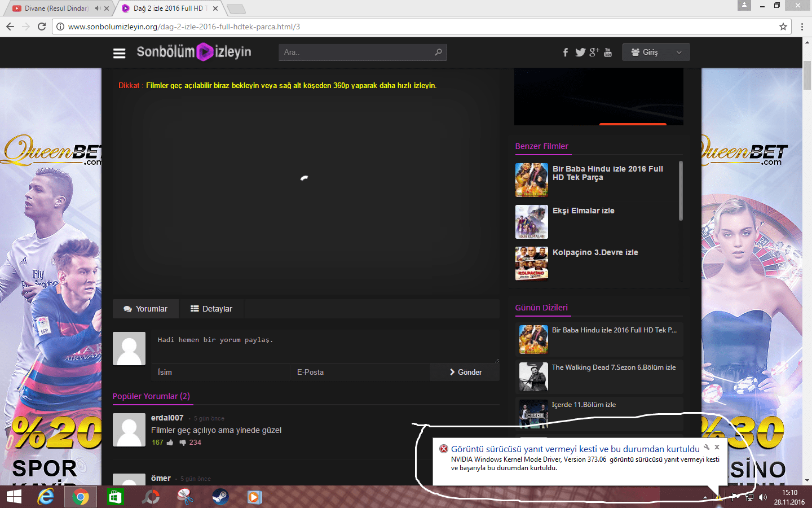Open the Windows Start button
The height and width of the screenshot is (508, 812).
coord(14,497)
